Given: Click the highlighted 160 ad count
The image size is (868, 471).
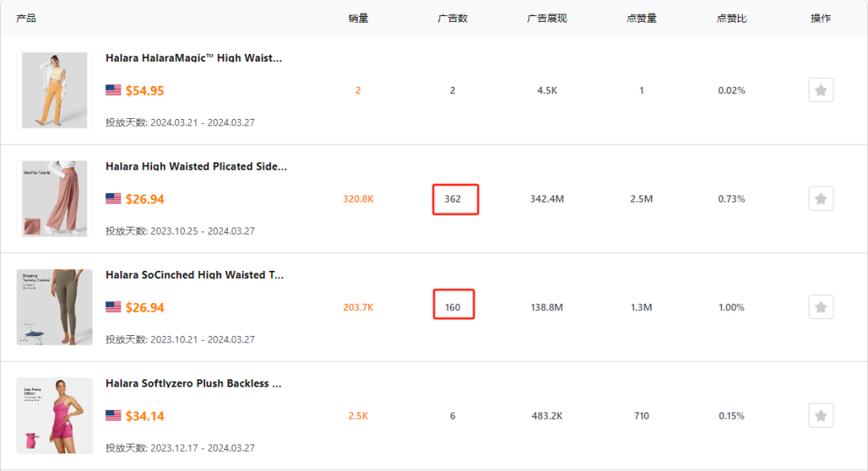Looking at the screenshot, I should (452, 307).
